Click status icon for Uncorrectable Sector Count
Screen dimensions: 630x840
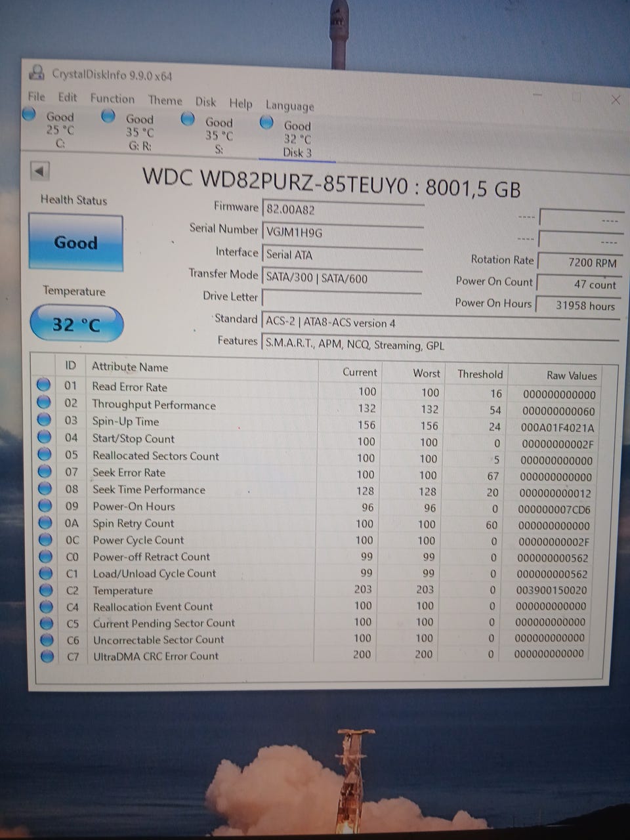47,639
